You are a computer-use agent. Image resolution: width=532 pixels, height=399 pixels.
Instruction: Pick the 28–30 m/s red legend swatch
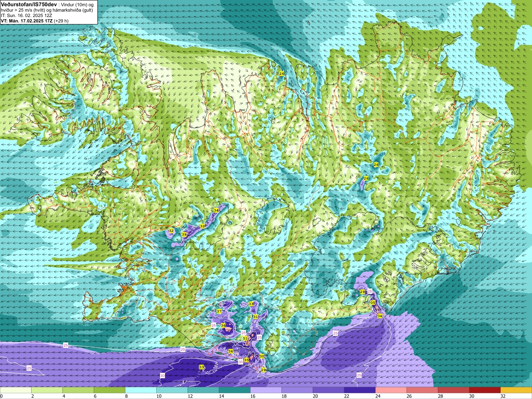(453, 390)
